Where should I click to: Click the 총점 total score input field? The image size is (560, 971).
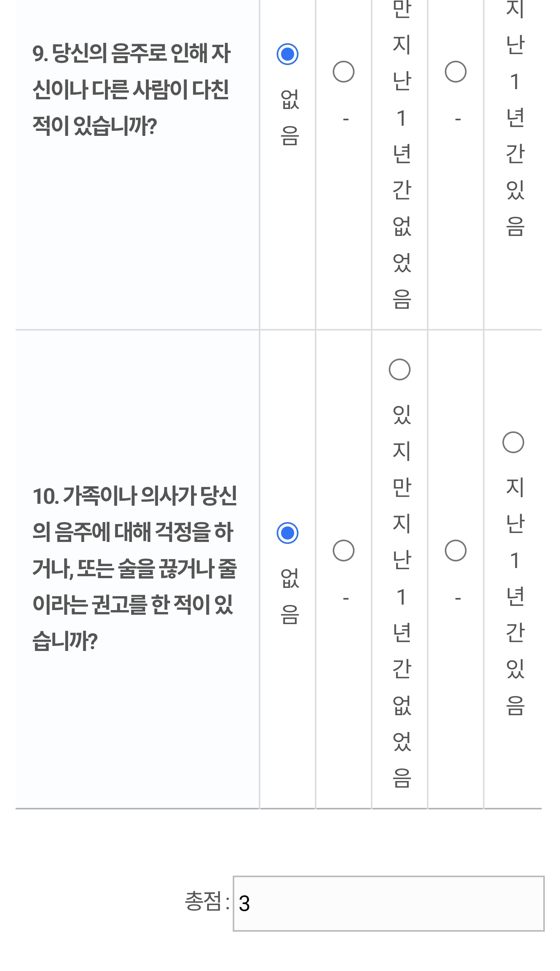388,903
